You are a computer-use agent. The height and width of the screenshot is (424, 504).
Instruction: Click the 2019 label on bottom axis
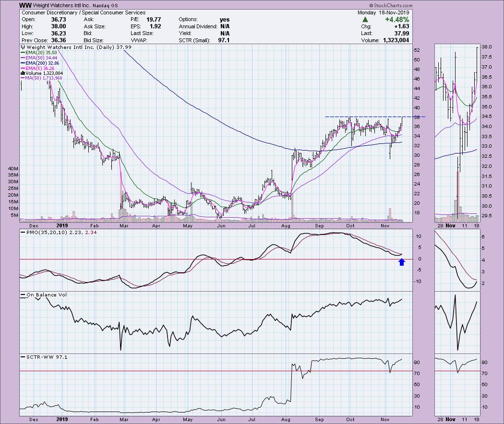pyautogui.click(x=62, y=420)
